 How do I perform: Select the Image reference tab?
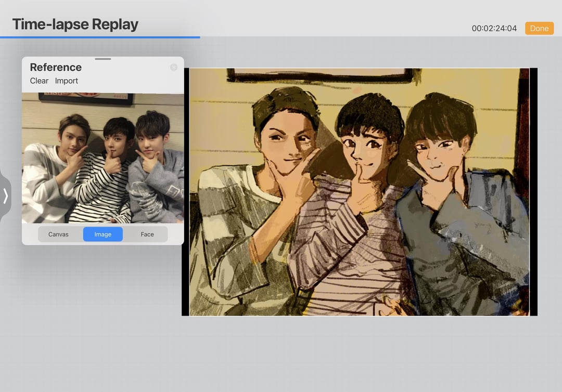pos(103,234)
